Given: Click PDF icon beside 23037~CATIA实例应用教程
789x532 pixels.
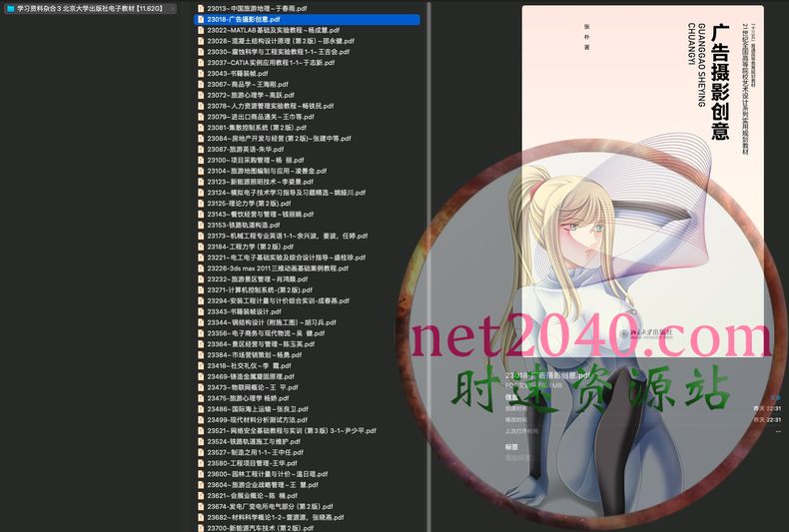Looking at the screenshot, I should (199, 63).
